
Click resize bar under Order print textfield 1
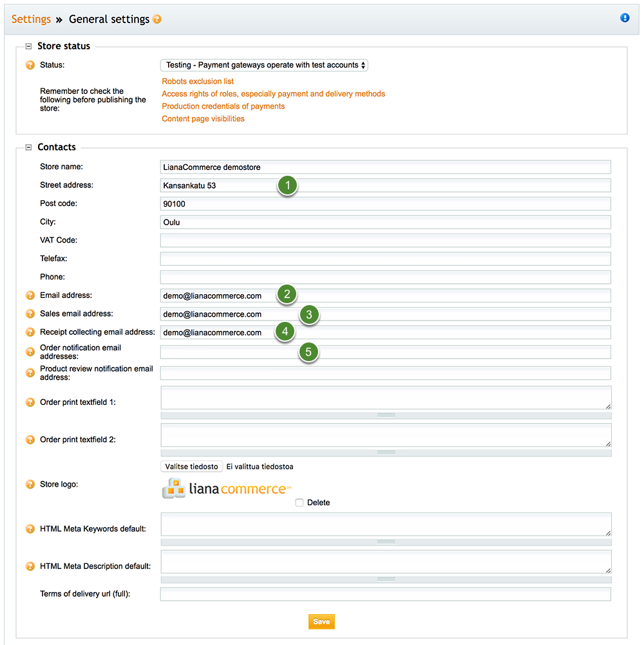point(386,415)
